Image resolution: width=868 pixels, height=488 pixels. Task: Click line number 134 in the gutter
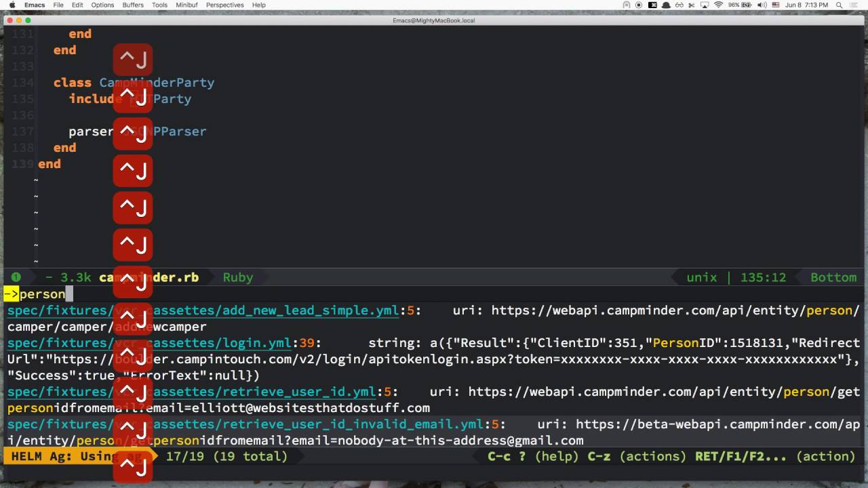pos(23,82)
